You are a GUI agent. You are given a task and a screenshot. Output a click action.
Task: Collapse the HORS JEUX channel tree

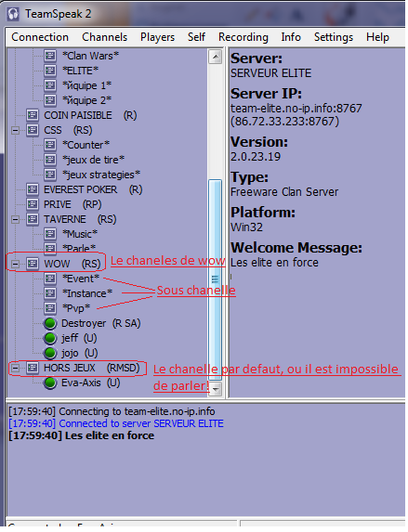15,368
